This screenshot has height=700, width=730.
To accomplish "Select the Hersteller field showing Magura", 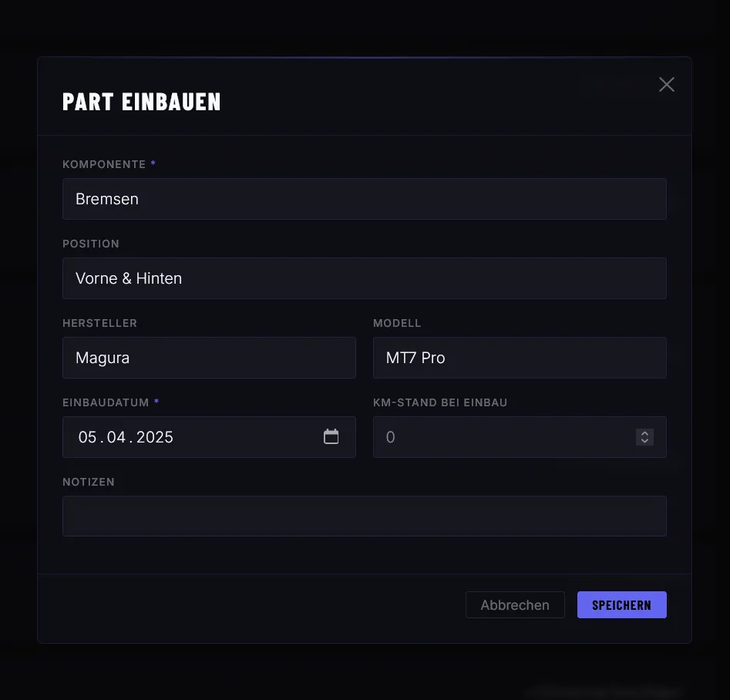I will coord(209,358).
